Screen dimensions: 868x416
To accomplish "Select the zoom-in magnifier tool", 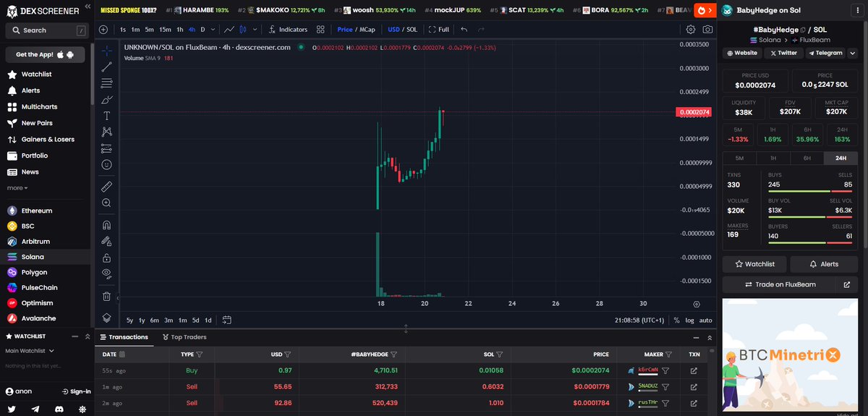I will click(106, 203).
